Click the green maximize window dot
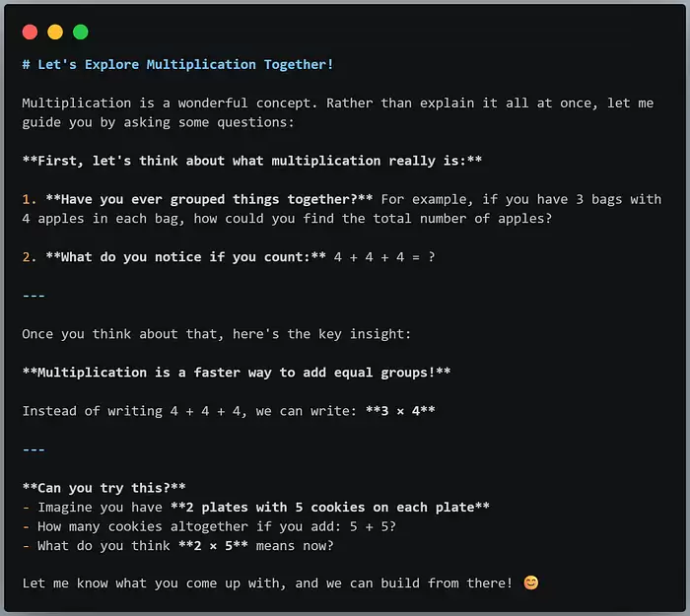Viewport: 690px width, 616px height. [x=81, y=33]
